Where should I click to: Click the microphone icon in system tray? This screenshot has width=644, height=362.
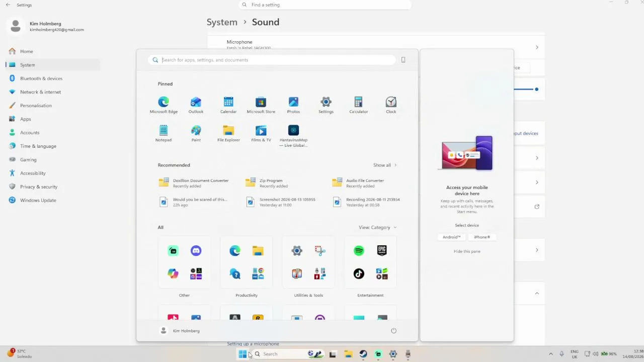pos(561,354)
